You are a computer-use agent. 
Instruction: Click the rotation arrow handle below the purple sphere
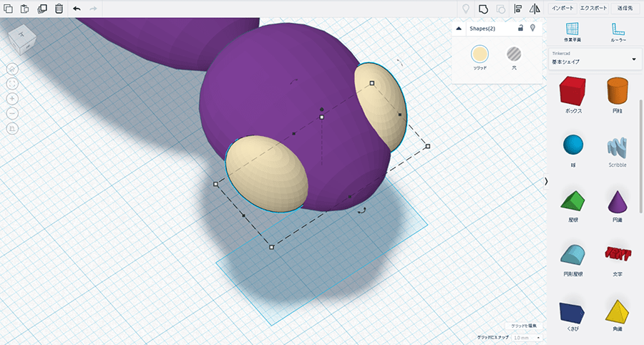coord(362,210)
